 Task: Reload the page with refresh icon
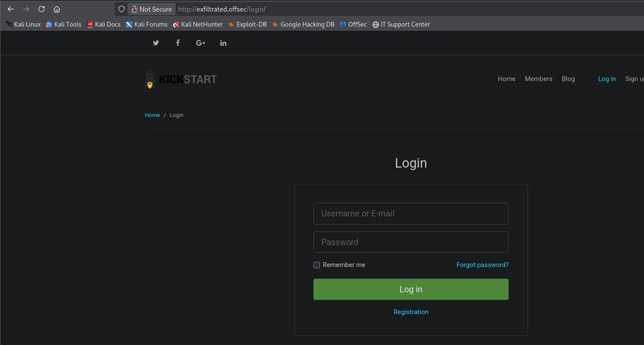click(x=42, y=9)
